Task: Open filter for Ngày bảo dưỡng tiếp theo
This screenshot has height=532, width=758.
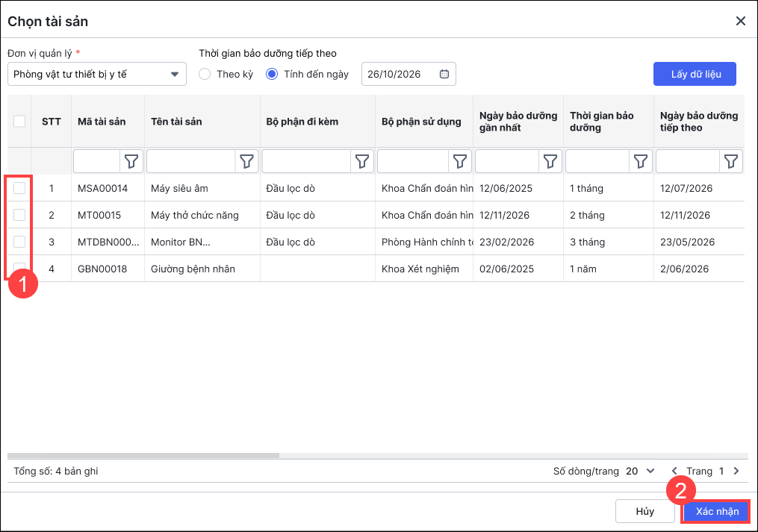Action: tap(731, 161)
